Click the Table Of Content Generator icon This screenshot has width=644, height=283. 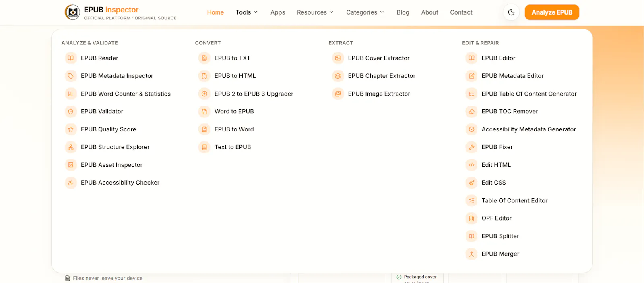pos(472,94)
